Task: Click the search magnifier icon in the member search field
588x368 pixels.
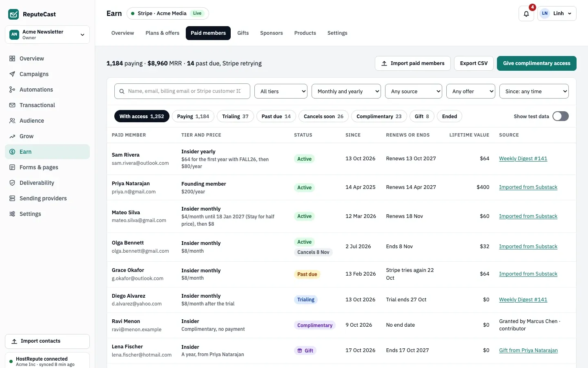Action: coord(122,92)
